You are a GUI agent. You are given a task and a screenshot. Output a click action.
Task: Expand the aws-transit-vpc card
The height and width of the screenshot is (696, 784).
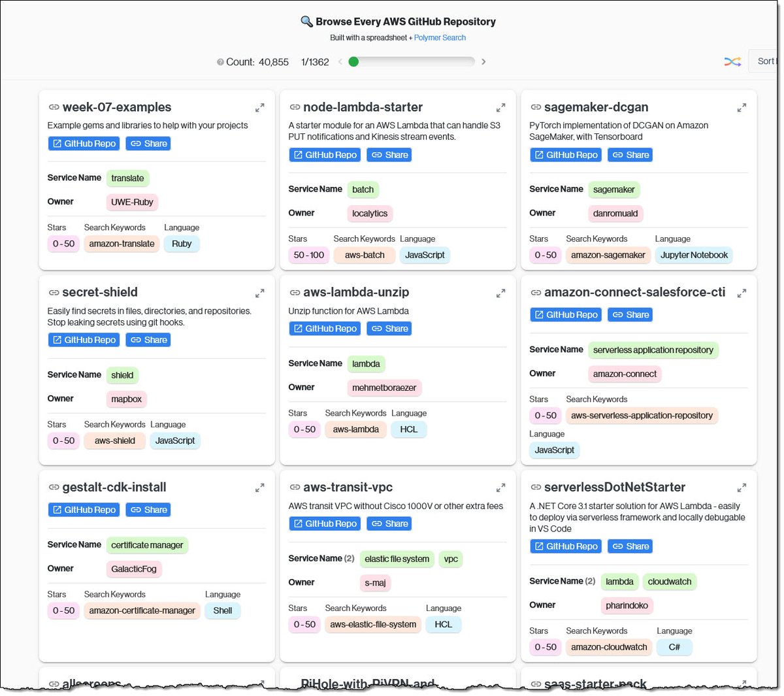pos(500,488)
